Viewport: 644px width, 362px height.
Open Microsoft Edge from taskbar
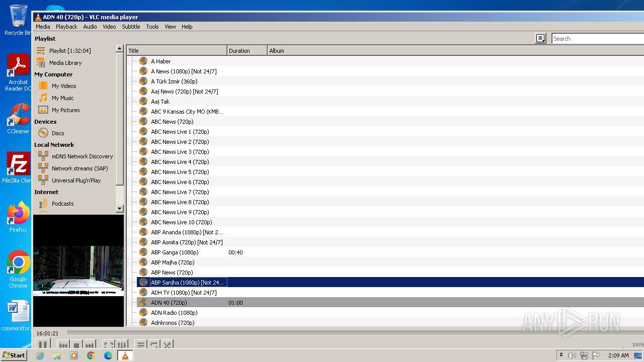pos(108,355)
